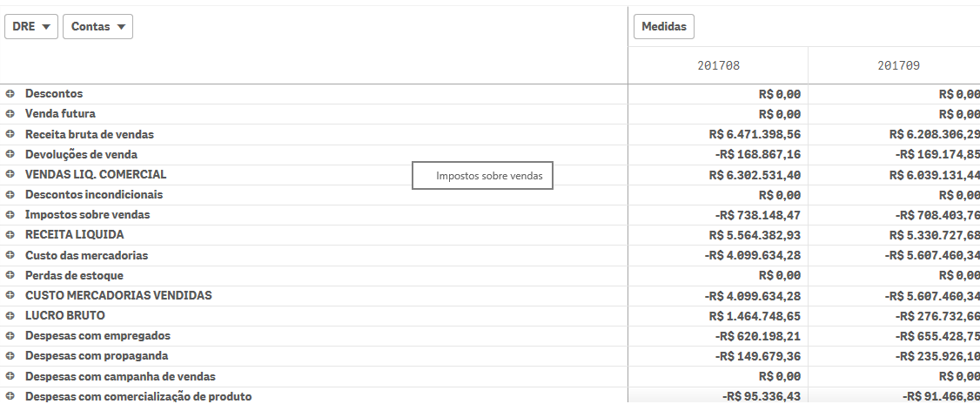The height and width of the screenshot is (404, 980).
Task: Click the Despesas com propaganda label
Action: (97, 355)
